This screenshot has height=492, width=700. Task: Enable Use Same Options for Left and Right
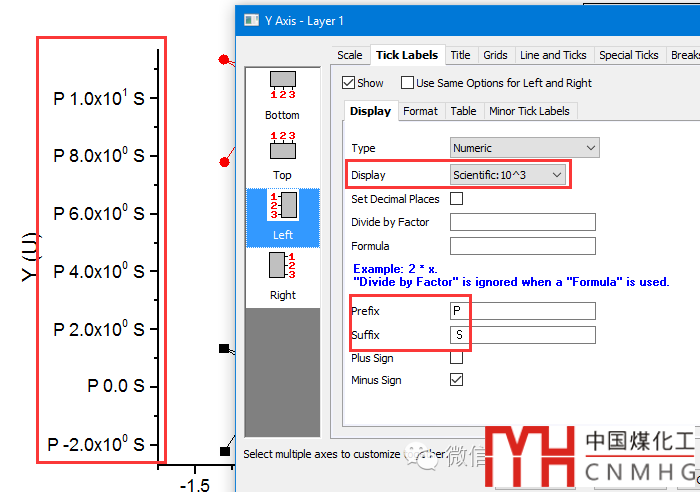click(x=407, y=83)
